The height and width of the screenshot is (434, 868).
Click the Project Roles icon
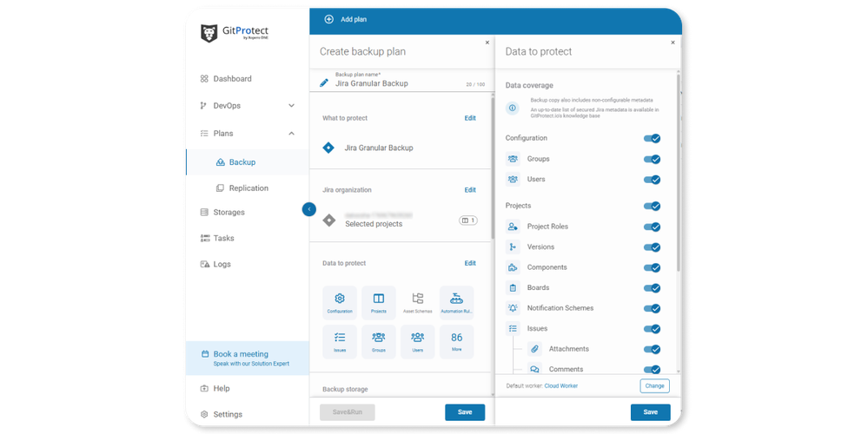(513, 227)
